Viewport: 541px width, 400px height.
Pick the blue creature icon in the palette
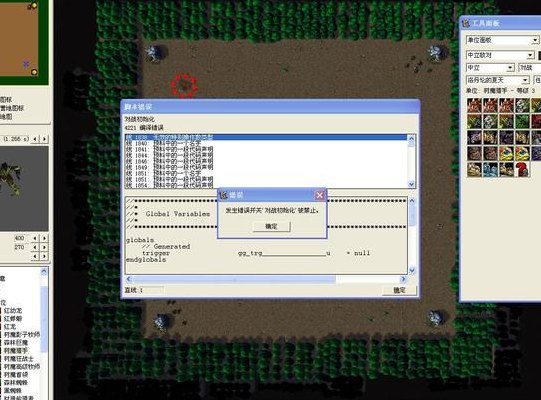click(490, 170)
